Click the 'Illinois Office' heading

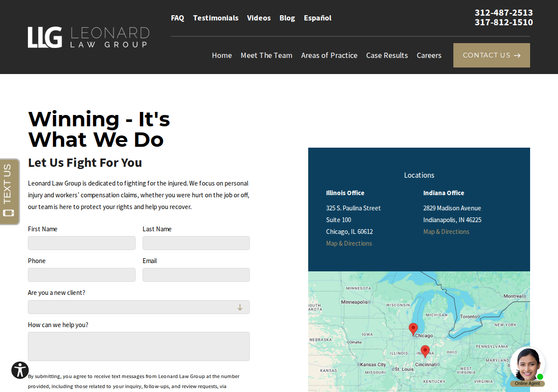[345, 193]
